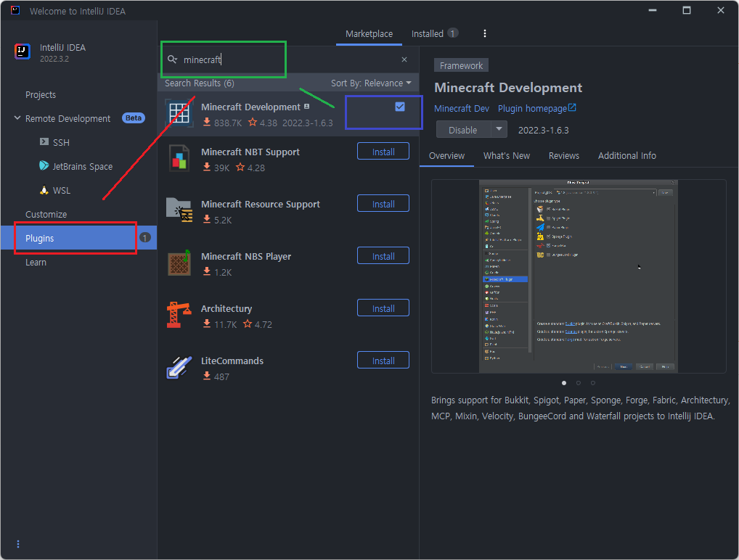Install Minecraft NBS Player plugin
739x560 pixels.
tap(383, 256)
